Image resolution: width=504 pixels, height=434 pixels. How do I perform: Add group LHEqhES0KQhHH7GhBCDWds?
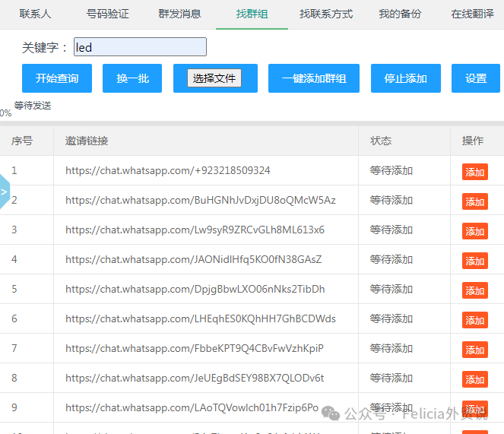pos(475,320)
